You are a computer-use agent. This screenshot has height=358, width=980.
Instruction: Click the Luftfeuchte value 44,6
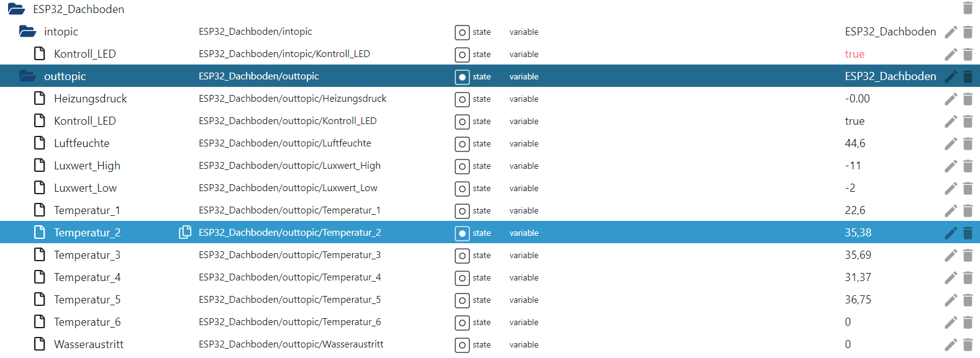click(855, 143)
